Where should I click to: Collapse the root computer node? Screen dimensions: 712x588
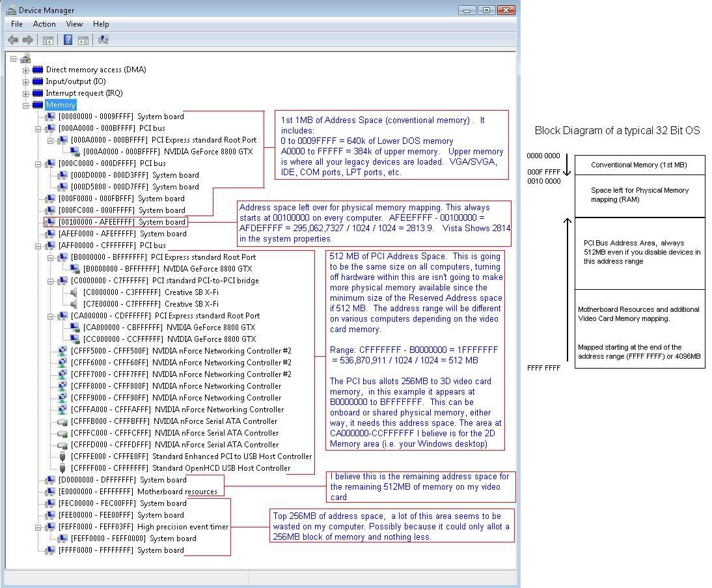click(14, 59)
